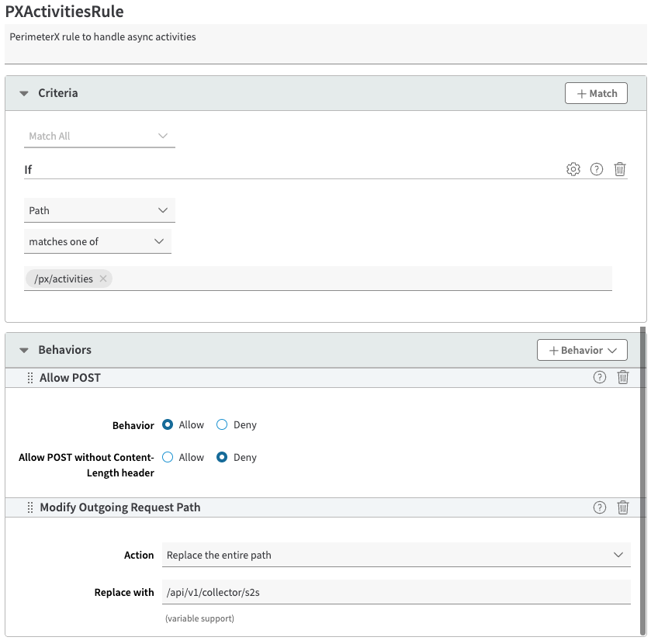Collapse the Criteria section
651x644 pixels.
tap(24, 93)
